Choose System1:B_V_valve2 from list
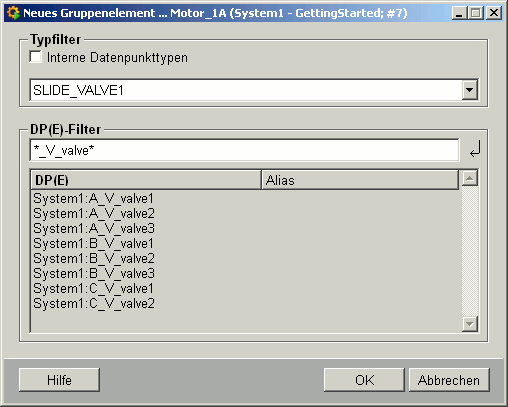 point(94,258)
